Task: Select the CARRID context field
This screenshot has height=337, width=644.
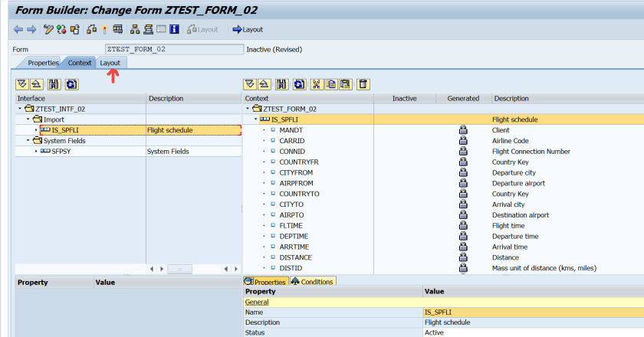Action: click(292, 141)
